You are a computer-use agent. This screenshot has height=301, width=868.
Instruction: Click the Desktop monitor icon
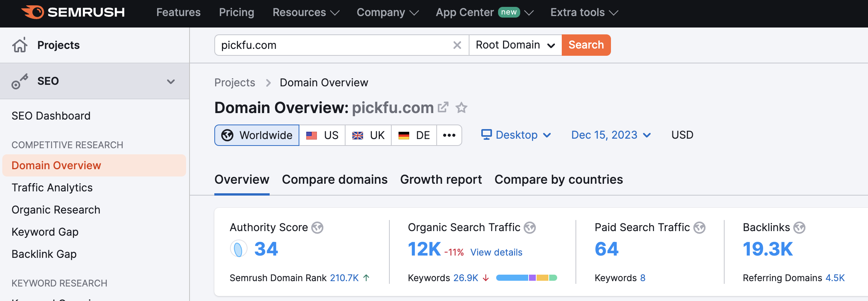(x=486, y=134)
